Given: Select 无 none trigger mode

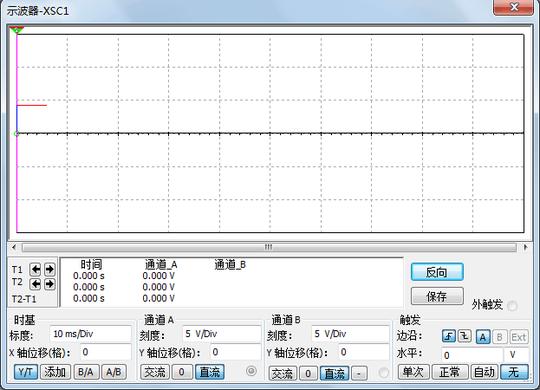Looking at the screenshot, I should pos(514,372).
